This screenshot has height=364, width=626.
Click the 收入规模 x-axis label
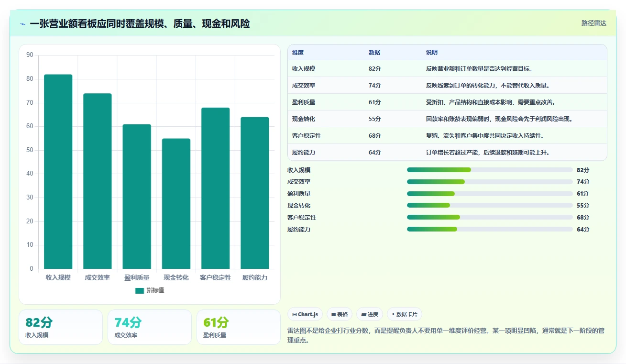pos(58,277)
